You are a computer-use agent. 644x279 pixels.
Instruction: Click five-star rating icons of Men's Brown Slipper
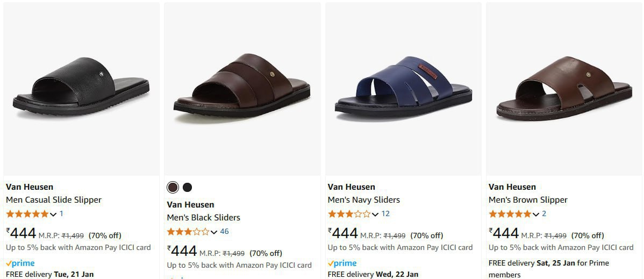pos(510,214)
